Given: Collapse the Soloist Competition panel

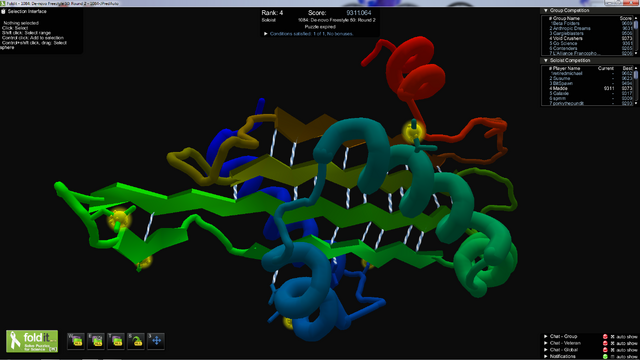Looking at the screenshot, I should 546,60.
